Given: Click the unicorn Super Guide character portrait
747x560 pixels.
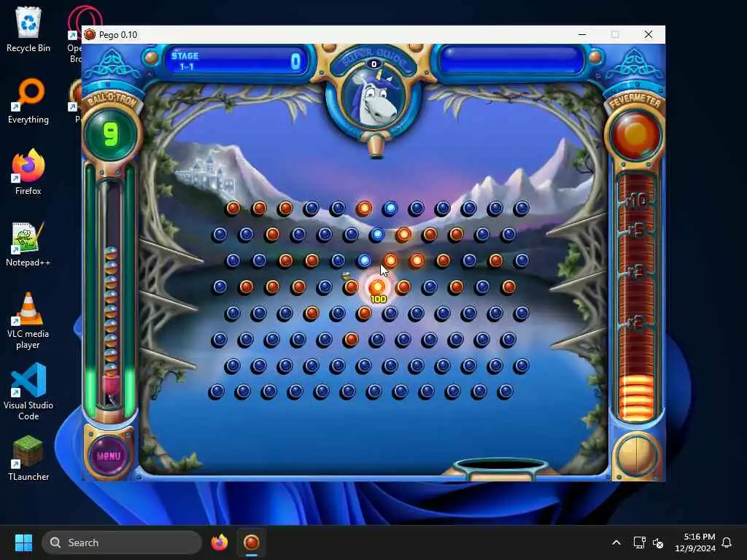Looking at the screenshot, I should pyautogui.click(x=374, y=99).
